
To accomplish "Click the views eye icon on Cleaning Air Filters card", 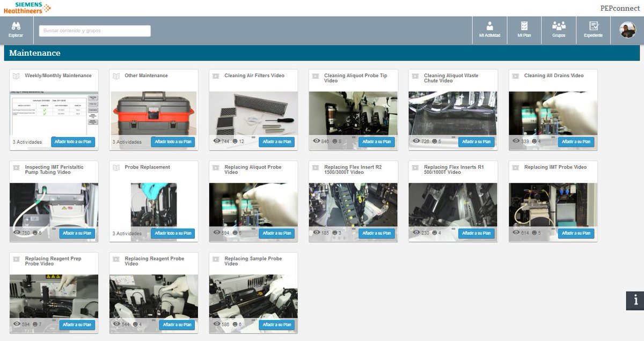I will pyautogui.click(x=217, y=141).
